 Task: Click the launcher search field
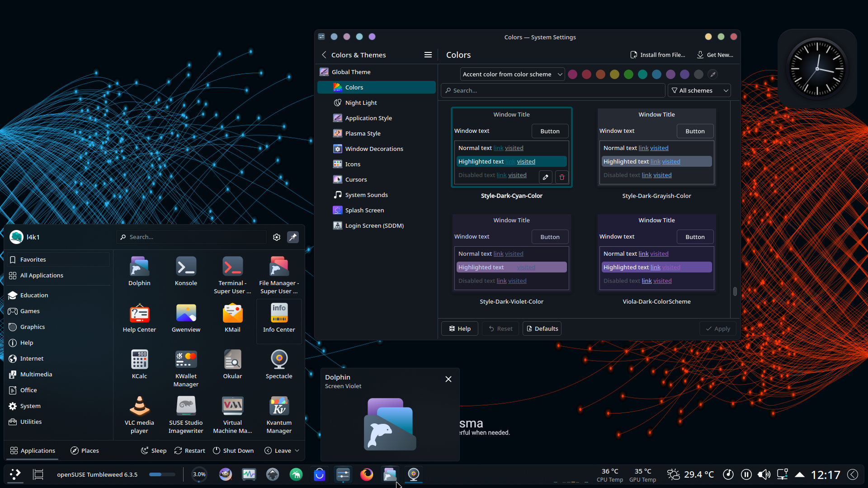192,237
